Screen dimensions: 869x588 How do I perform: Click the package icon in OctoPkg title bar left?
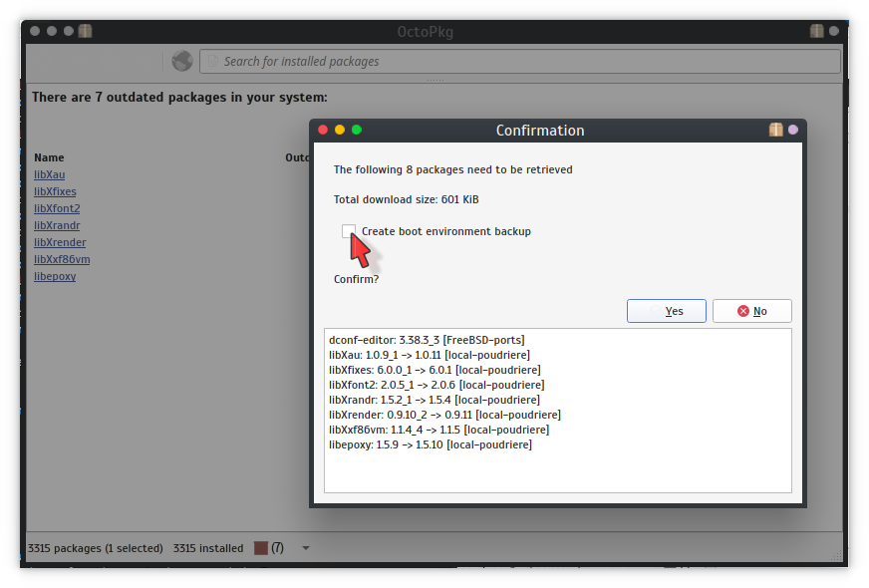click(85, 31)
